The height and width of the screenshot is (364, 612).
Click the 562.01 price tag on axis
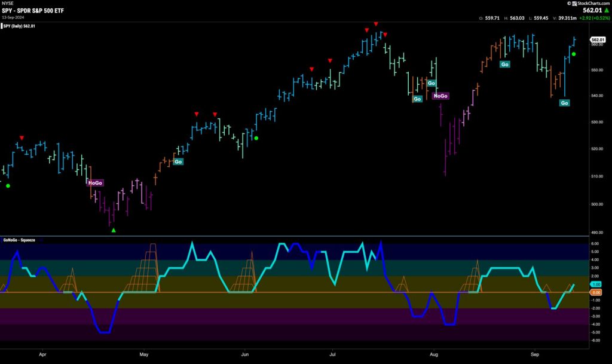tap(598, 40)
